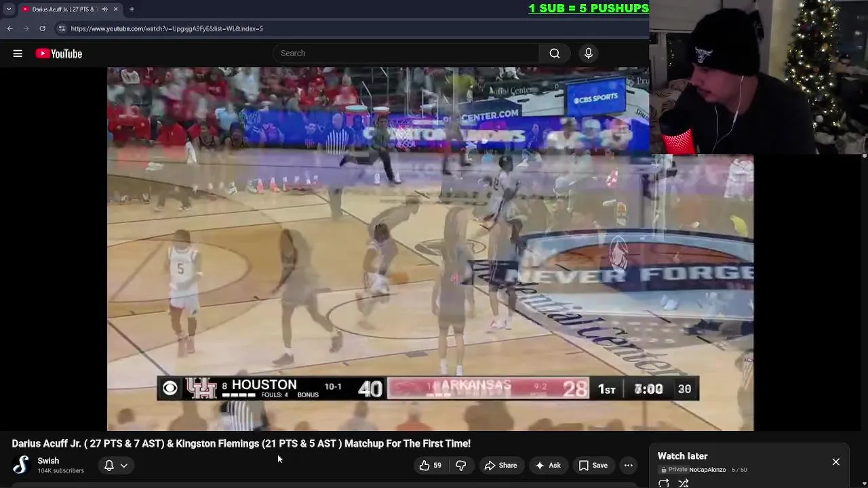Dislike the video

pos(461,466)
